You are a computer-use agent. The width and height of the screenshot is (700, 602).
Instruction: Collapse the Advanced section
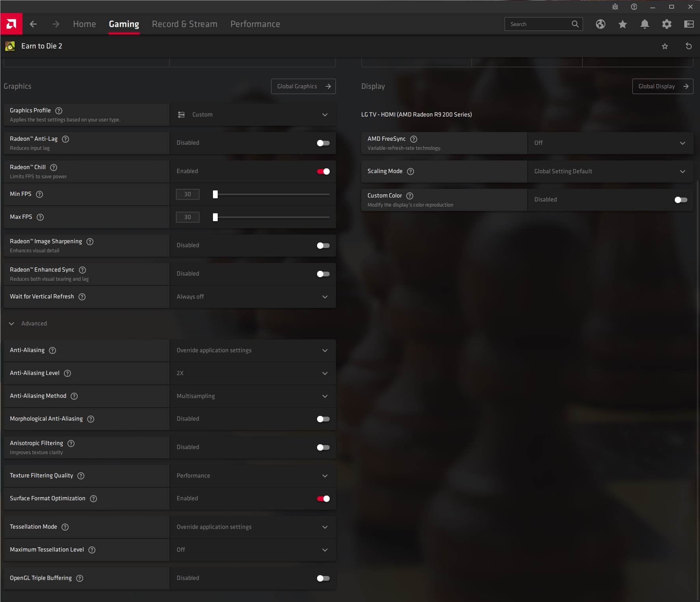coord(28,324)
